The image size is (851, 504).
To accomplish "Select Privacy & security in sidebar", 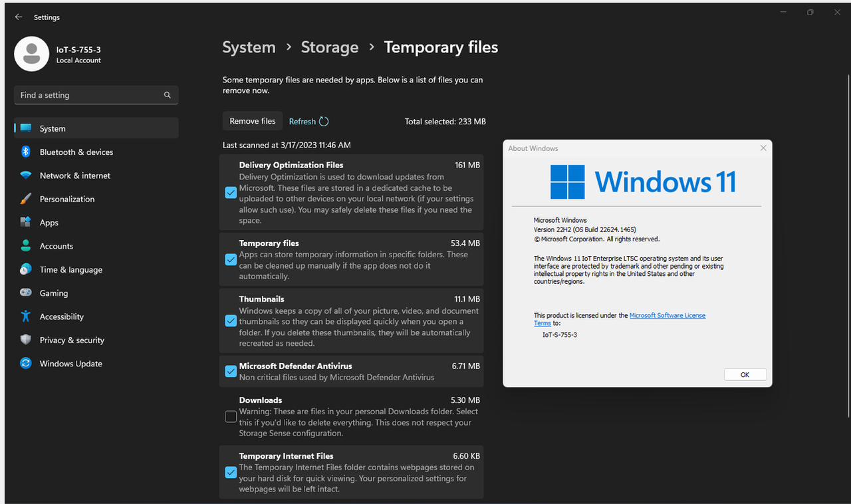I will pos(96,340).
